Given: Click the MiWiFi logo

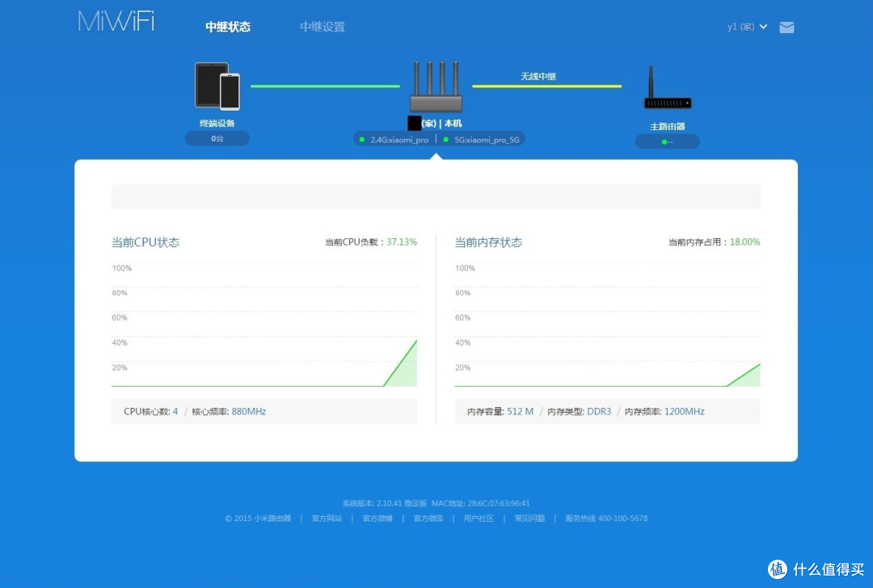Looking at the screenshot, I should pos(116,22).
